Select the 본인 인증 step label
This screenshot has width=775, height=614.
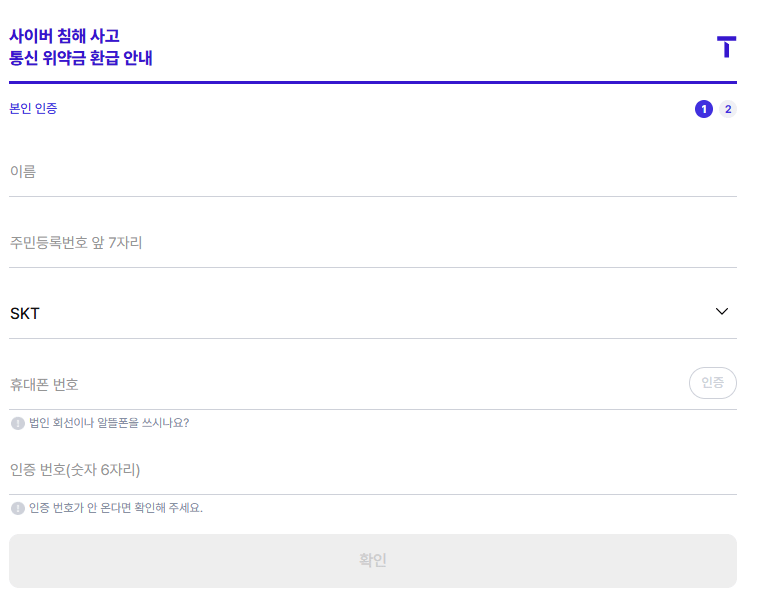[34, 108]
